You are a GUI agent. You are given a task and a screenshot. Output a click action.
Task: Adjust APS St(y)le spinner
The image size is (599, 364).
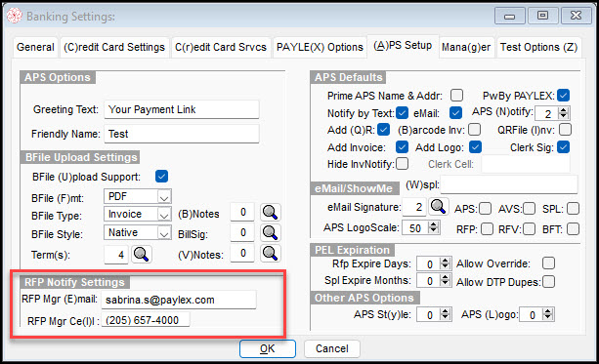445,314
